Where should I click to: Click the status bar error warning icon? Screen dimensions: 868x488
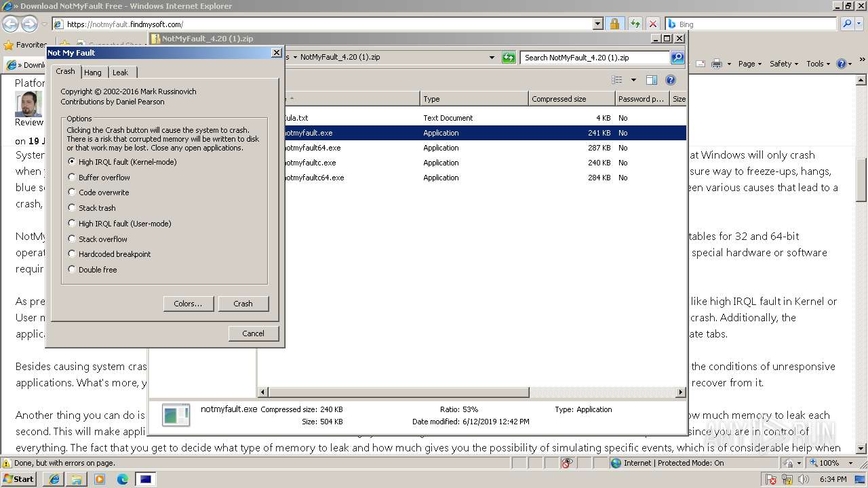pos(7,463)
